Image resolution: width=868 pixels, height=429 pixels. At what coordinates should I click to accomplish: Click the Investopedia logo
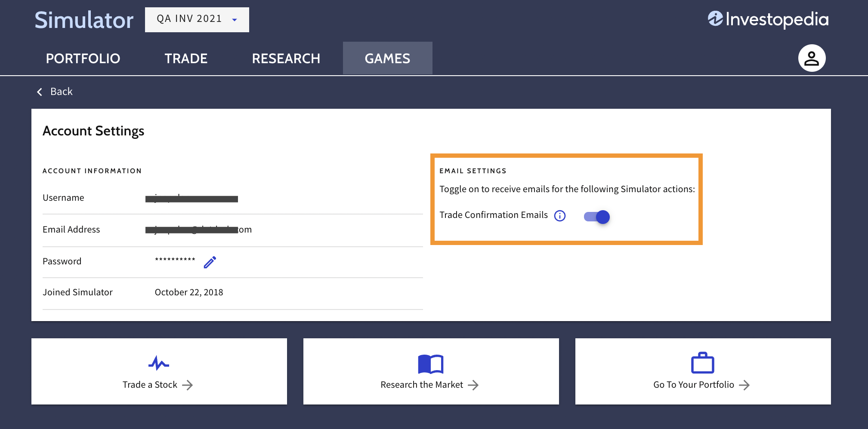point(768,19)
